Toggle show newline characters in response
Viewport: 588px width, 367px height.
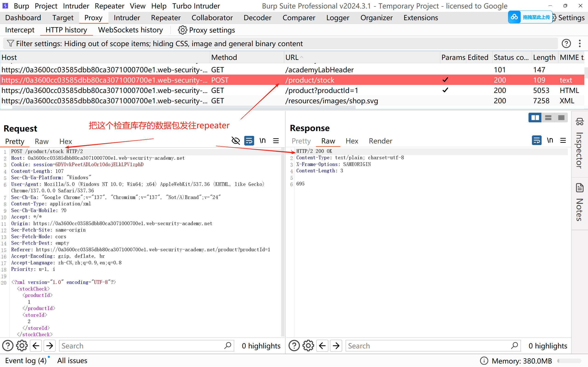(550, 140)
